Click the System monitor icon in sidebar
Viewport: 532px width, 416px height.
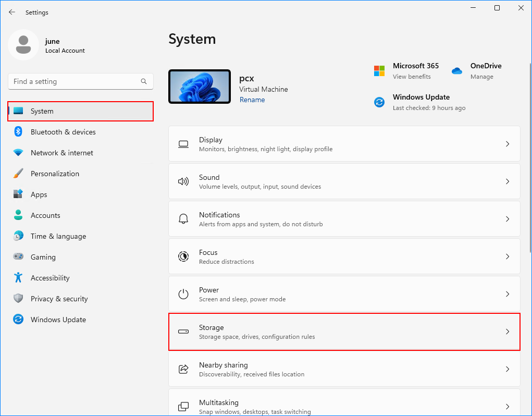click(x=18, y=111)
